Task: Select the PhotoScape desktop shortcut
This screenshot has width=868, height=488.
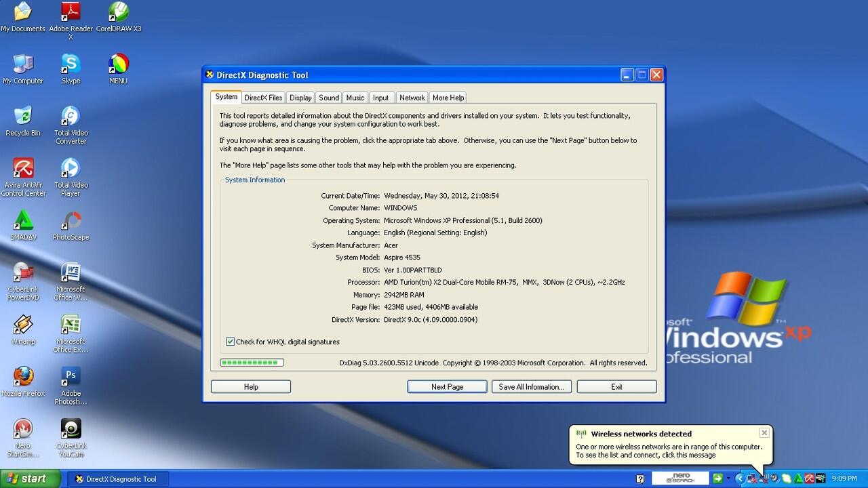Action: pos(71,226)
